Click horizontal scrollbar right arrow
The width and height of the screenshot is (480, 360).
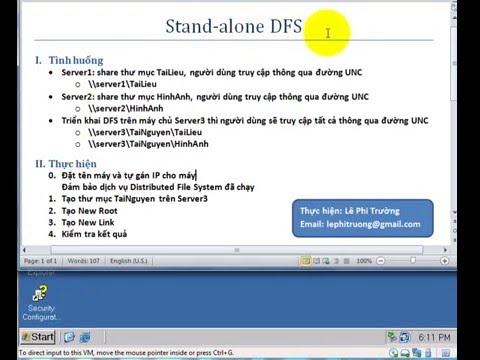(445, 250)
